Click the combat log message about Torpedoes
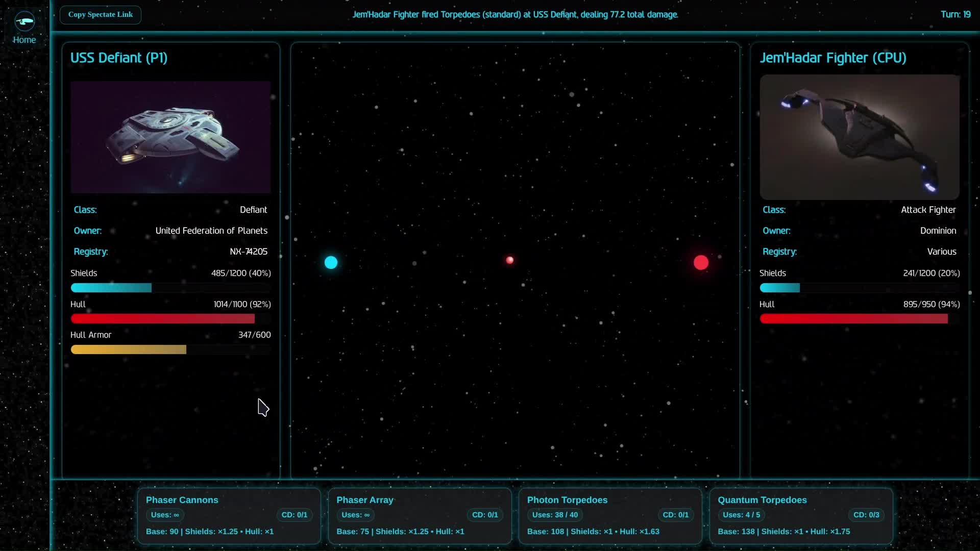This screenshot has width=980, height=551. click(515, 14)
